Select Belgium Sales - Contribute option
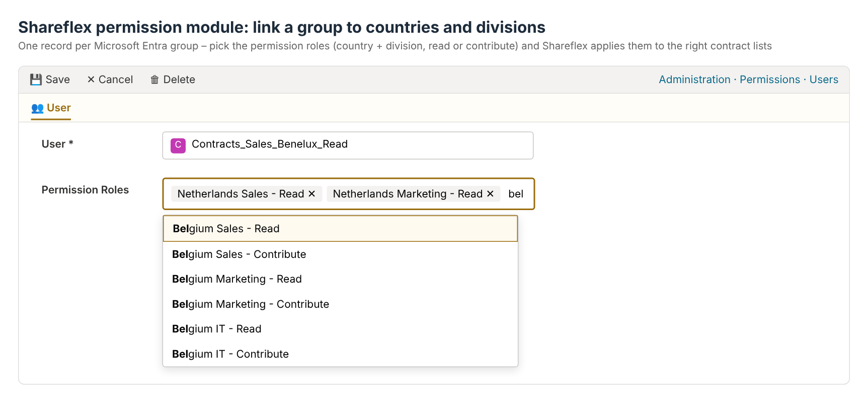This screenshot has height=403, width=868. tap(340, 254)
